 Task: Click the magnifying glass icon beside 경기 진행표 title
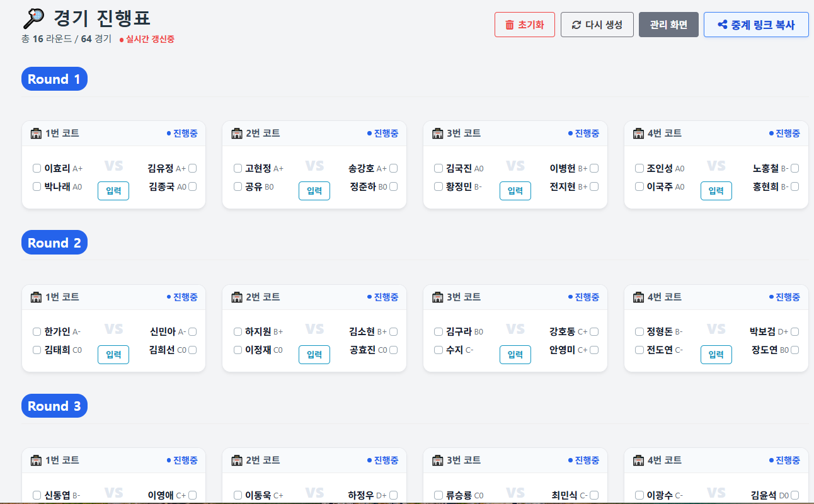pos(33,19)
